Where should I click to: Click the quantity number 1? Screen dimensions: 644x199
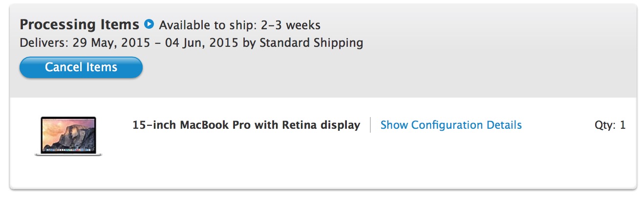(x=623, y=125)
